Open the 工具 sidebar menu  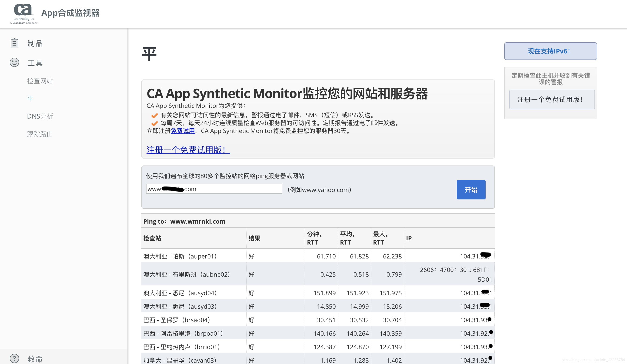pos(35,63)
